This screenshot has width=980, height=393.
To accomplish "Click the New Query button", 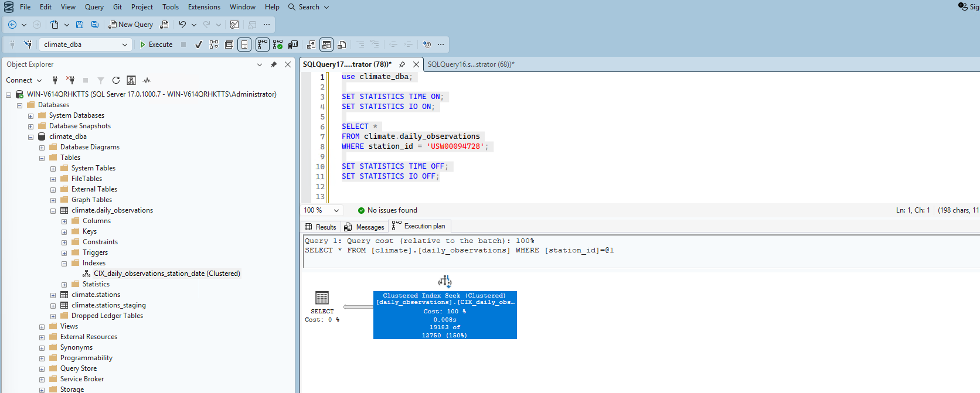I will click(x=131, y=25).
